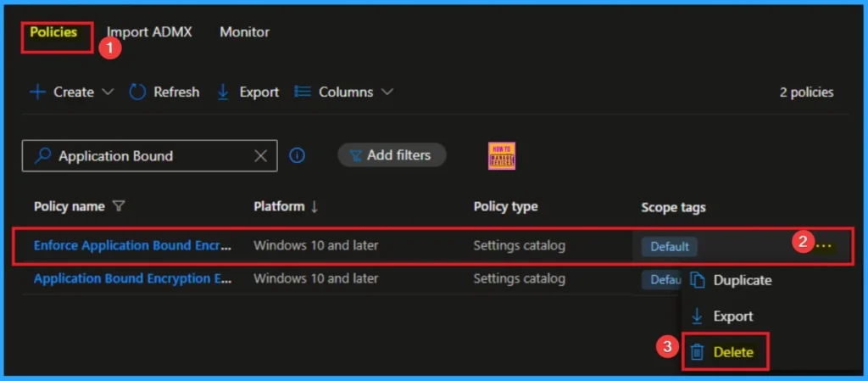868x381 pixels.
Task: Select Export from the context menu
Action: coord(733,317)
